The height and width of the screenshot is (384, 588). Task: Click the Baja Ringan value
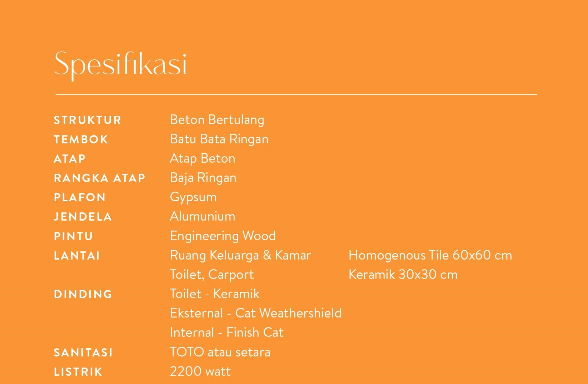203,178
